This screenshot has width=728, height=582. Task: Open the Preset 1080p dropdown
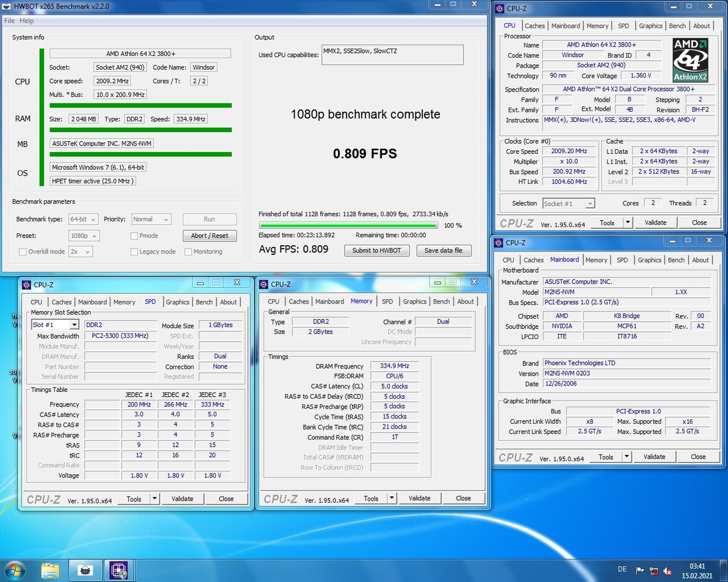point(84,236)
